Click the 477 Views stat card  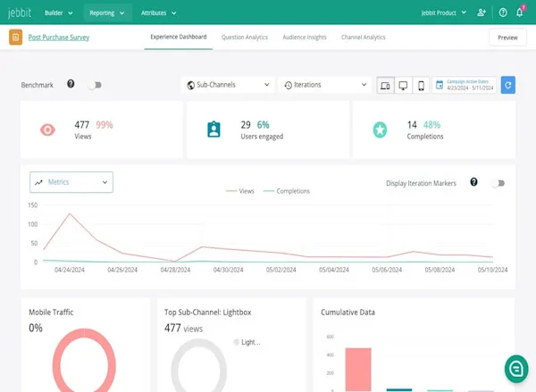(x=102, y=129)
